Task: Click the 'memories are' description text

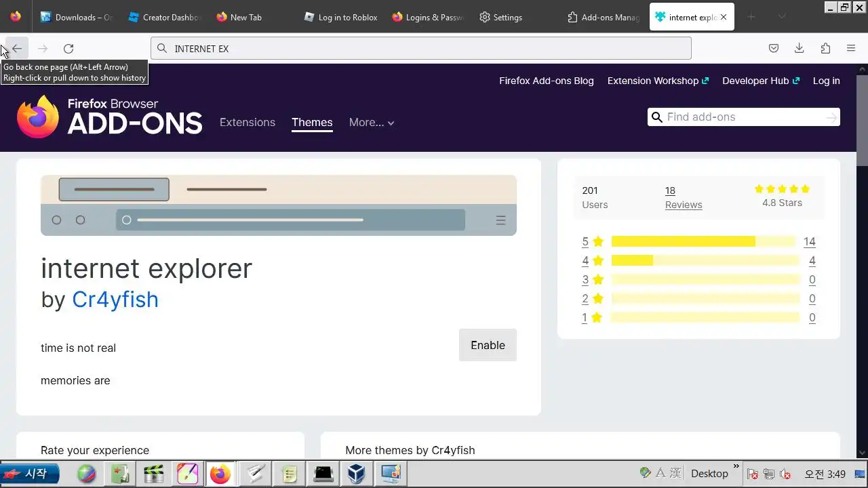Action: [x=75, y=381]
